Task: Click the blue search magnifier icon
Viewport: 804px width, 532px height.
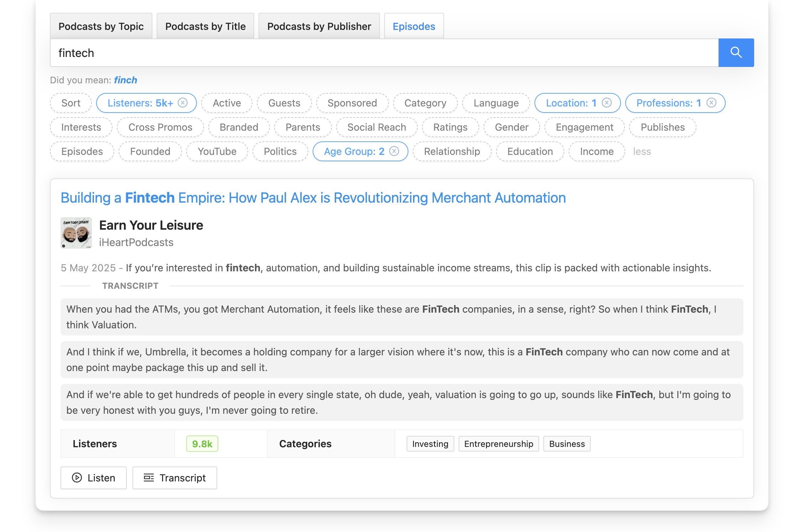Action: tap(736, 52)
